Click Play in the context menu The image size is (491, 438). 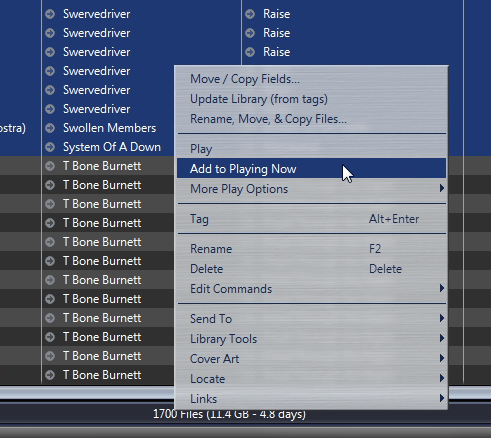tap(311, 149)
